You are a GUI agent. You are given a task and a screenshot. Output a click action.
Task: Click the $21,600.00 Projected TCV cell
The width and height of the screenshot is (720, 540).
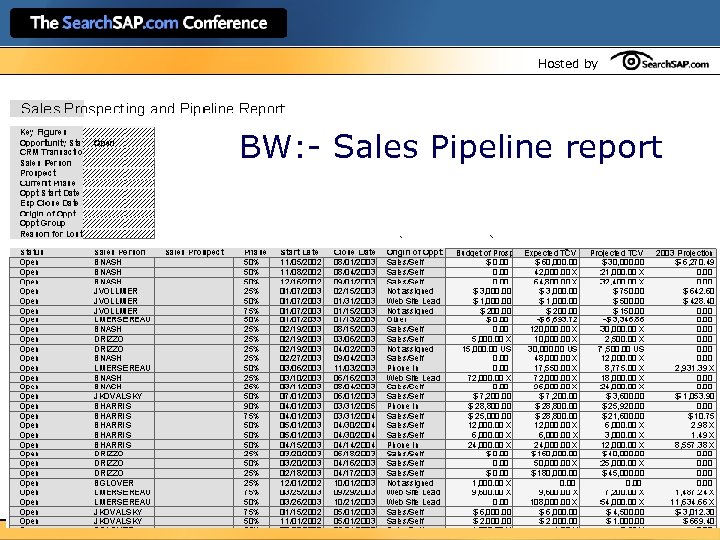[623, 416]
